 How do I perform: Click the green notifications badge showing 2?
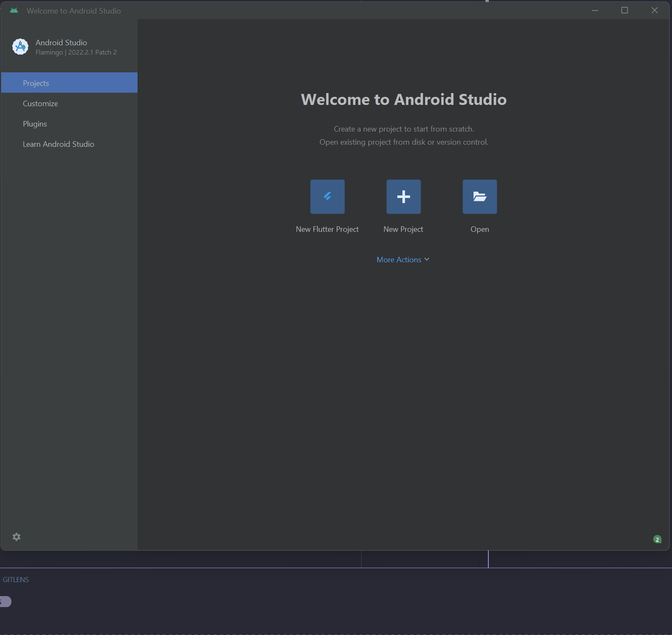tap(657, 539)
